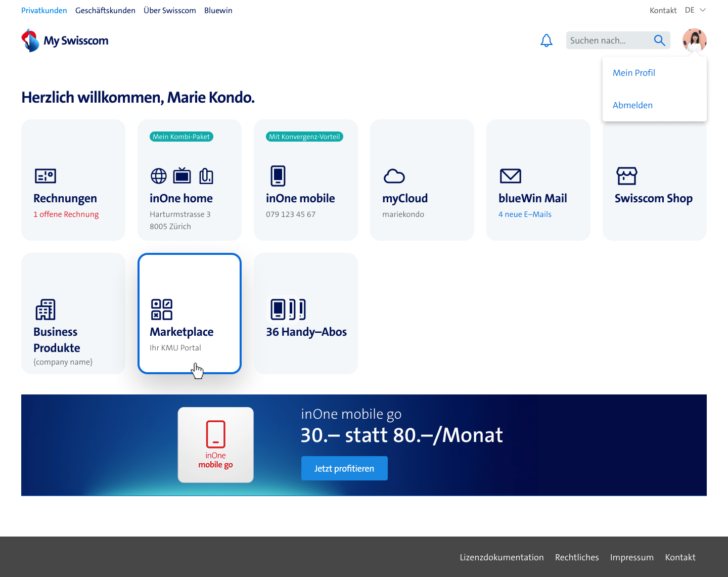Click the 8005 Zürich postcode text
Viewport: 728px width, 577px height.
(x=170, y=227)
